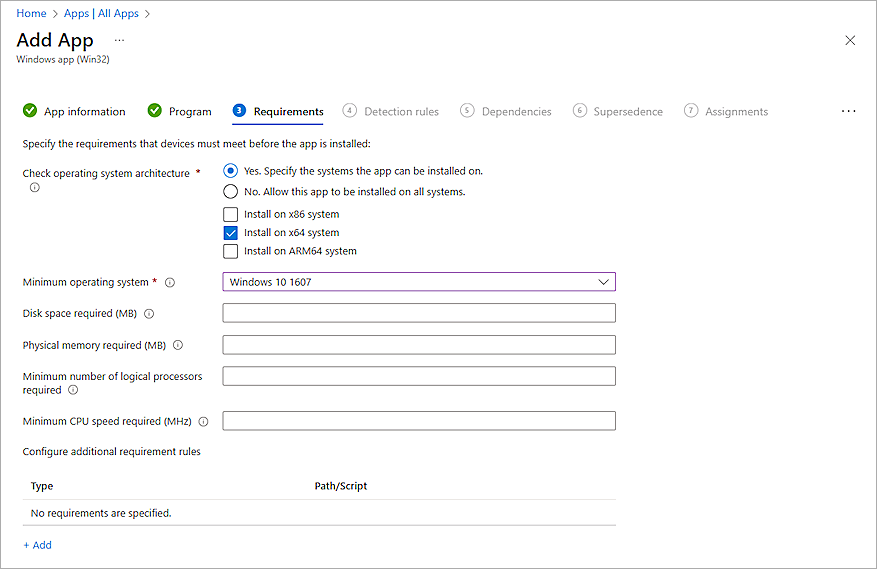The image size is (877, 569).
Task: Click the info icon beside Minimum CPU speed required
Action: [x=204, y=422]
